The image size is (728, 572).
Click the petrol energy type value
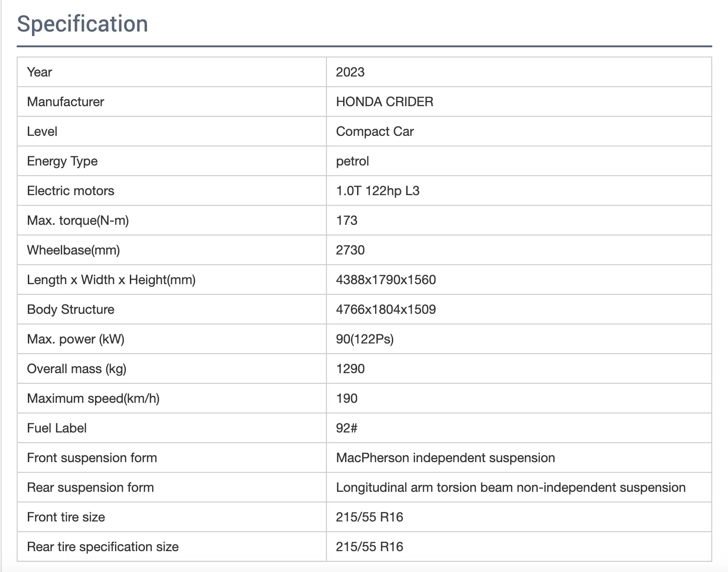coord(352,161)
